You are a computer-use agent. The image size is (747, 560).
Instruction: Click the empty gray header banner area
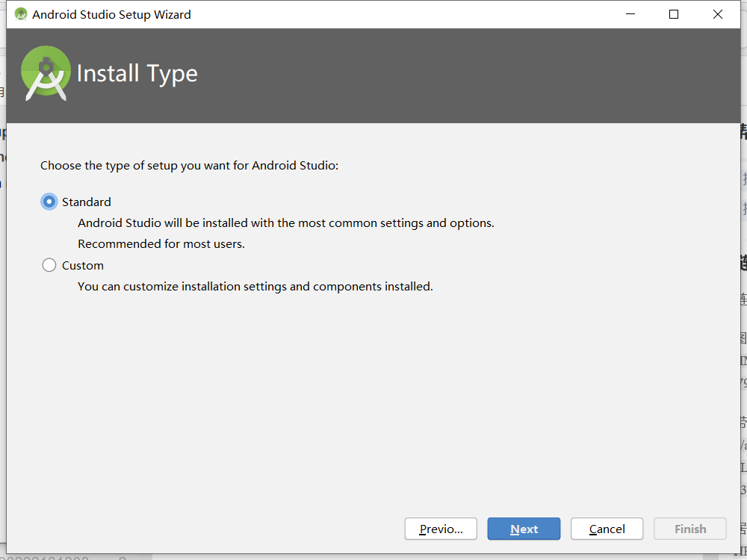[x=467, y=75]
